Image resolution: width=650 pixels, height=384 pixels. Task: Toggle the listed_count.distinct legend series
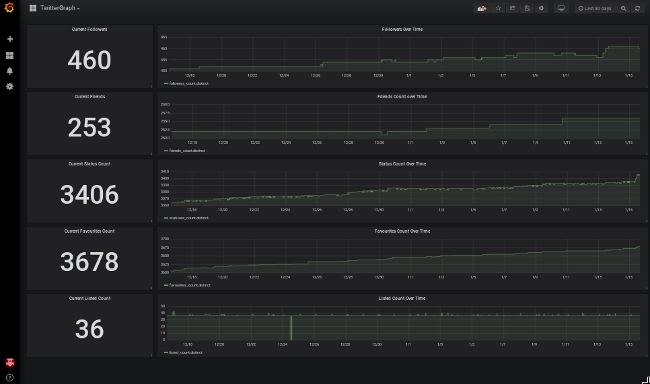(186, 352)
